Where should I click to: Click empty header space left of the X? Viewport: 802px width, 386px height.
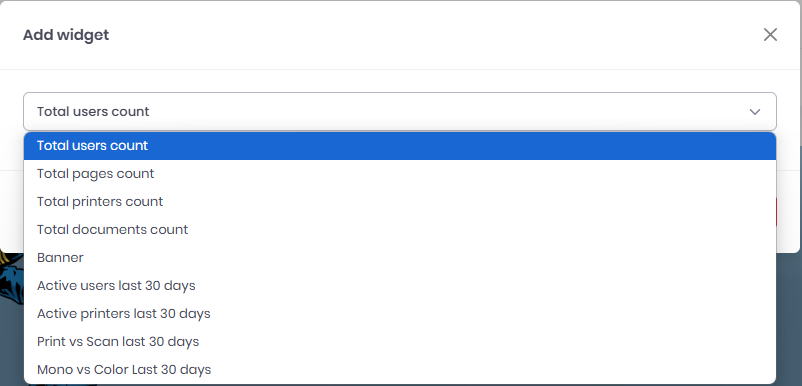click(435, 35)
